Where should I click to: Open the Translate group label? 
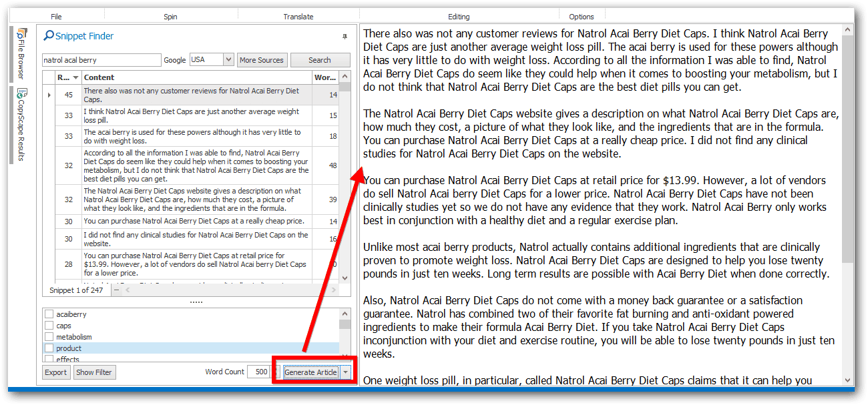[298, 17]
